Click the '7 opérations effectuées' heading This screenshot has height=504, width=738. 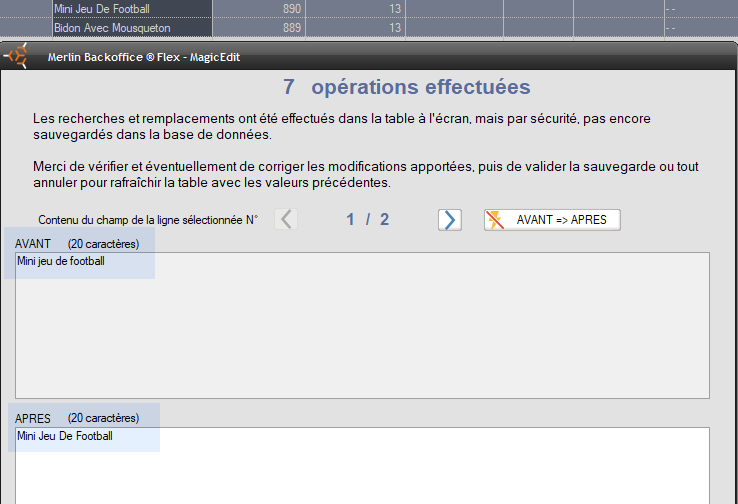pyautogui.click(x=406, y=88)
